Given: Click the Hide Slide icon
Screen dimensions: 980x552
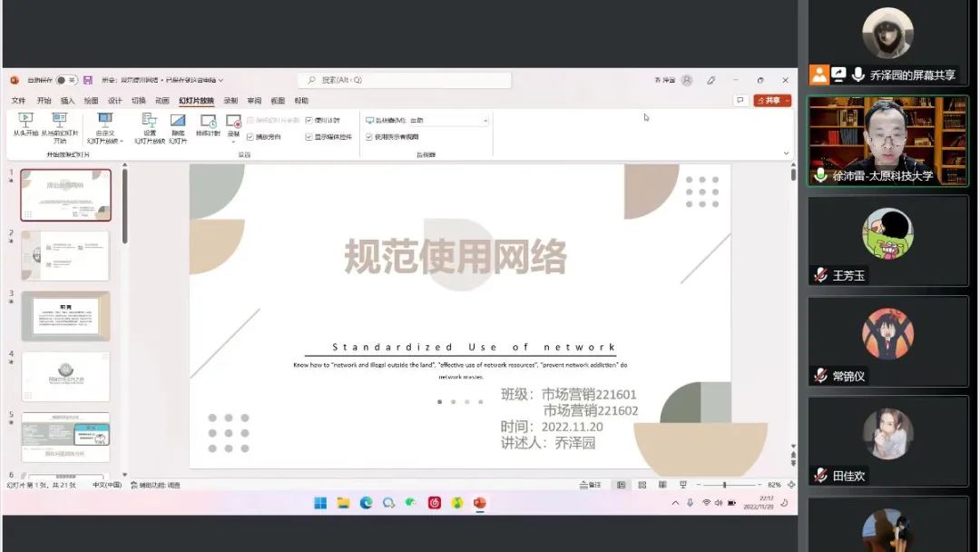Looking at the screenshot, I should pos(178,124).
